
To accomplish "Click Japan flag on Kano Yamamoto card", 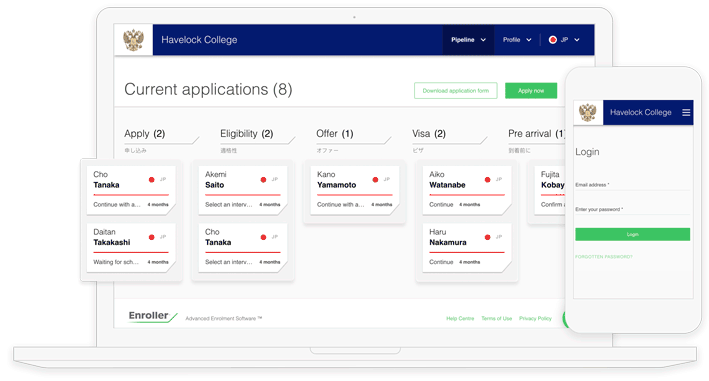I will [x=375, y=179].
